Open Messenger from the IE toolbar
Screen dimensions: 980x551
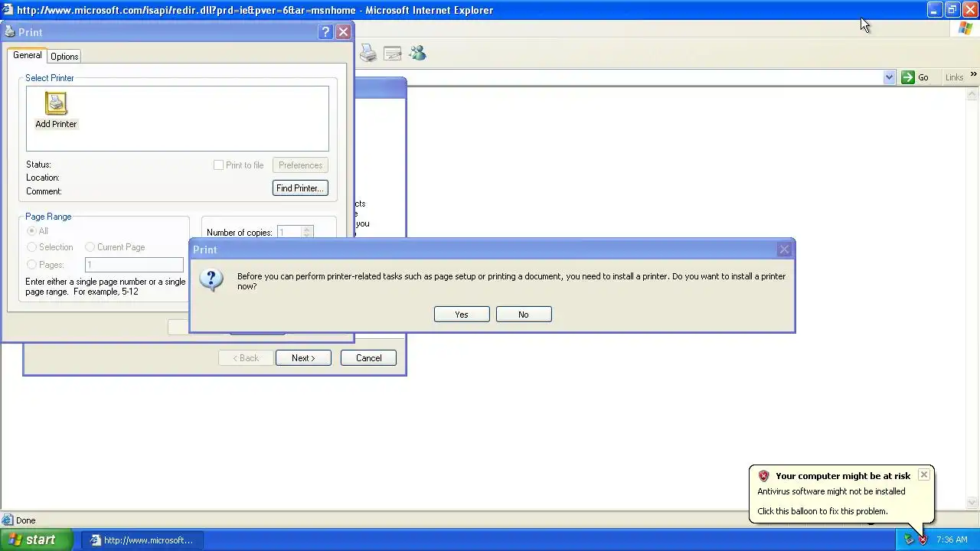417,53
